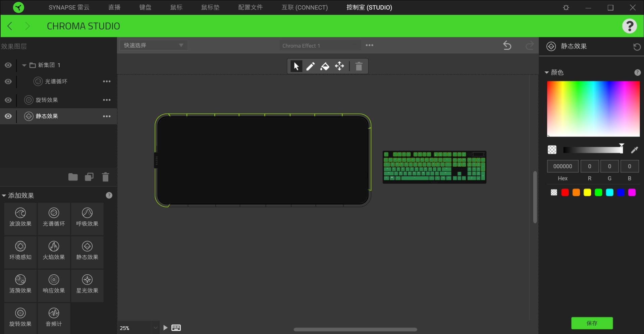Go back with the left arrow

(10, 26)
